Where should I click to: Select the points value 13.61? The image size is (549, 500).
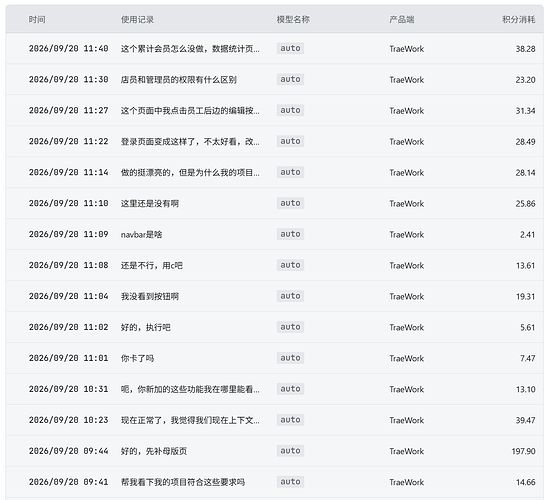(526, 266)
